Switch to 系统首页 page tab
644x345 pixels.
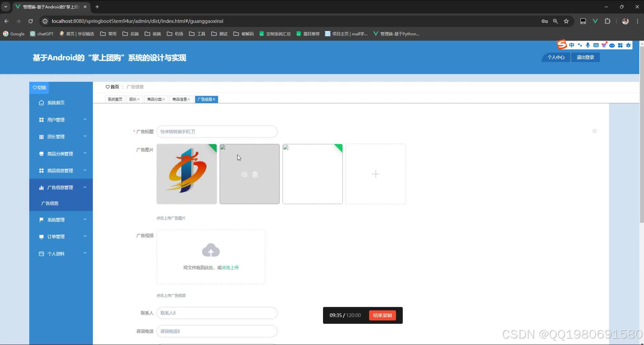[x=115, y=99]
